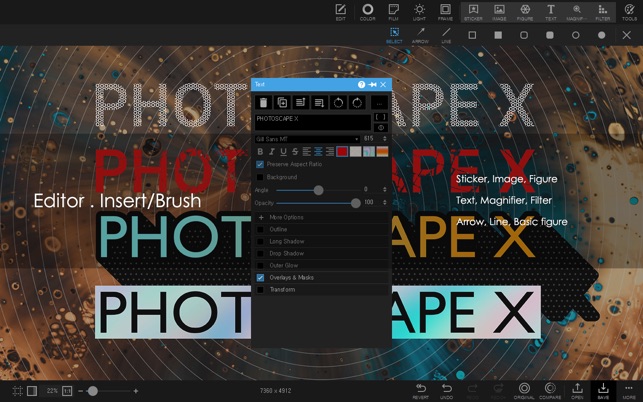643x402 pixels.
Task: Select the pastel pattern fill swatch
Action: click(x=369, y=152)
